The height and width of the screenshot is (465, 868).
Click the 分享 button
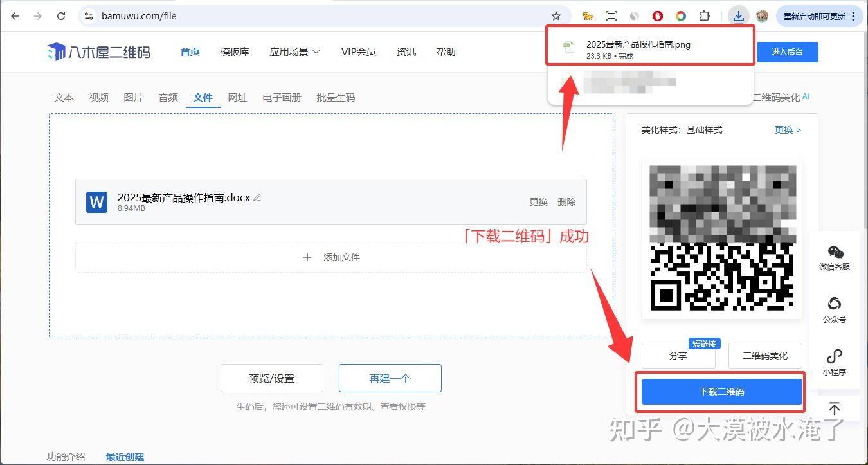click(678, 356)
